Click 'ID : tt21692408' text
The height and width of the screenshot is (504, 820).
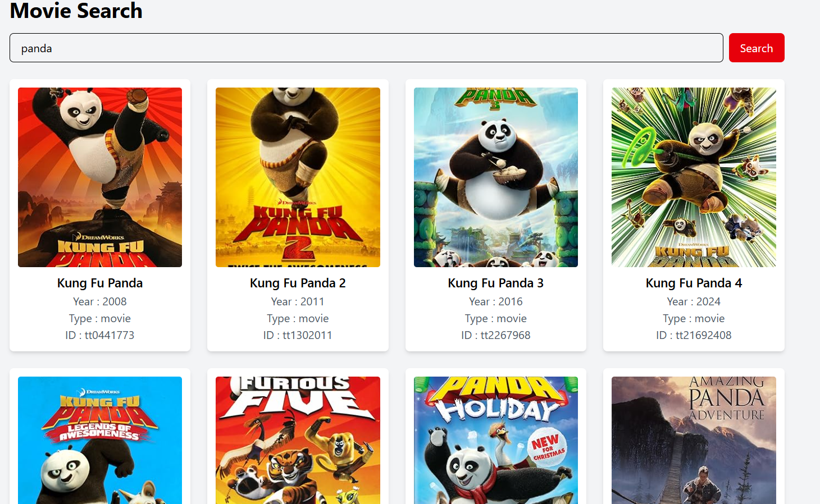click(694, 335)
